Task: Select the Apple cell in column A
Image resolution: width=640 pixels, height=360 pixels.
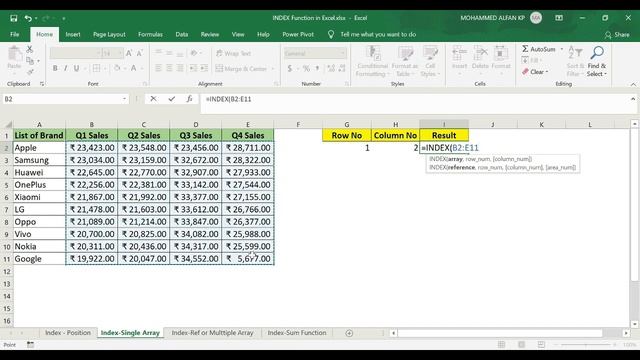Action: tap(39, 148)
